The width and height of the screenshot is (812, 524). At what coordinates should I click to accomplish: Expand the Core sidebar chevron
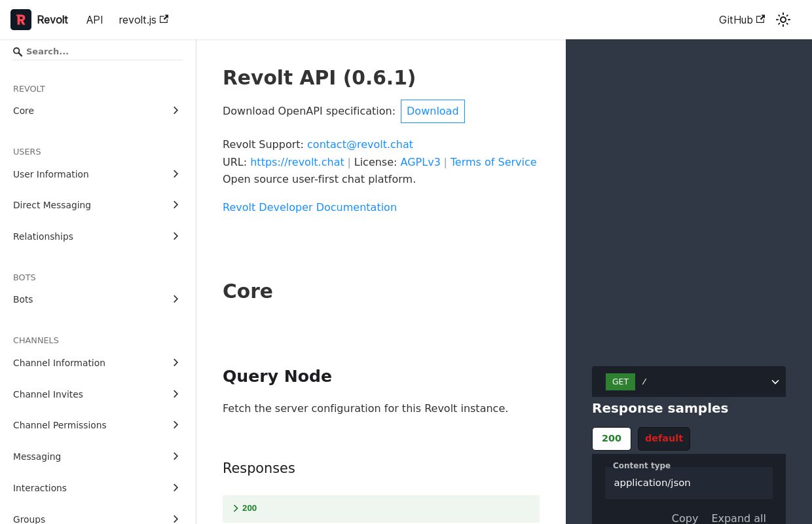[175, 111]
